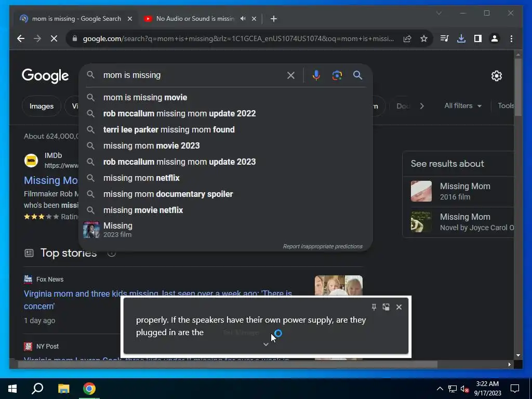The width and height of the screenshot is (532, 399).
Task: Click the share page icon in address bar
Action: click(x=407, y=38)
